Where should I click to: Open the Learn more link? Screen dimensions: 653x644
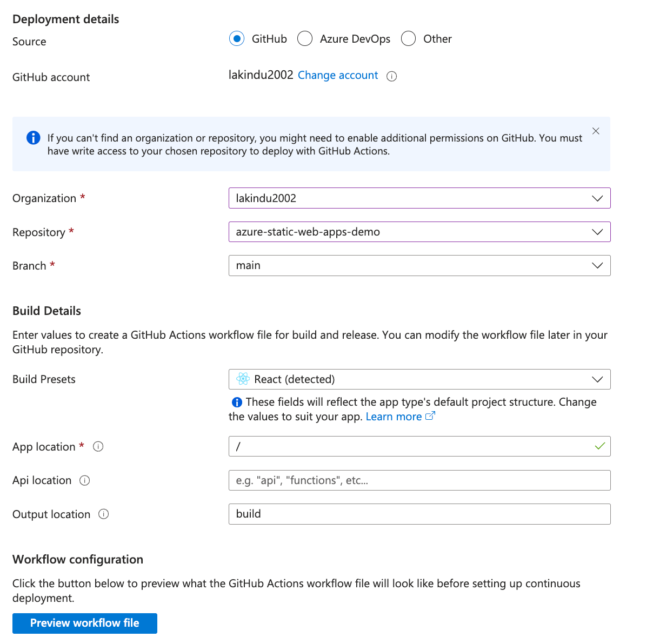(x=394, y=417)
